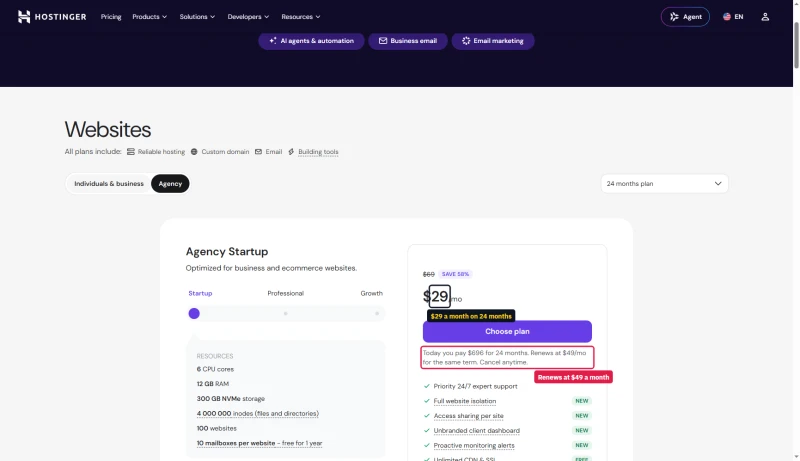
Task: Click Proactive monitoring alerts feature
Action: [474, 445]
